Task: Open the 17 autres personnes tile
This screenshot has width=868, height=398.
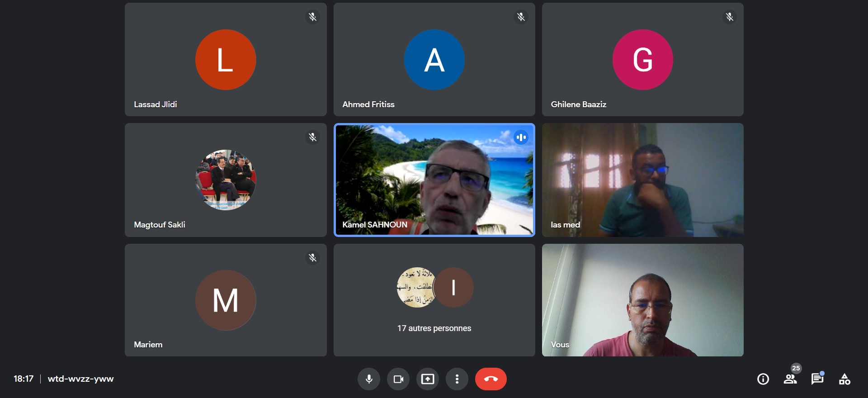Action: (x=434, y=300)
